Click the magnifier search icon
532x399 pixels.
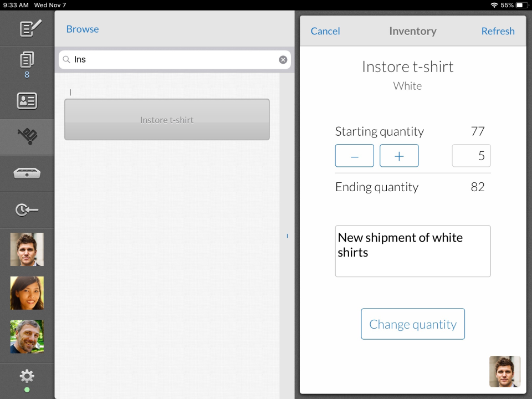[x=66, y=60]
